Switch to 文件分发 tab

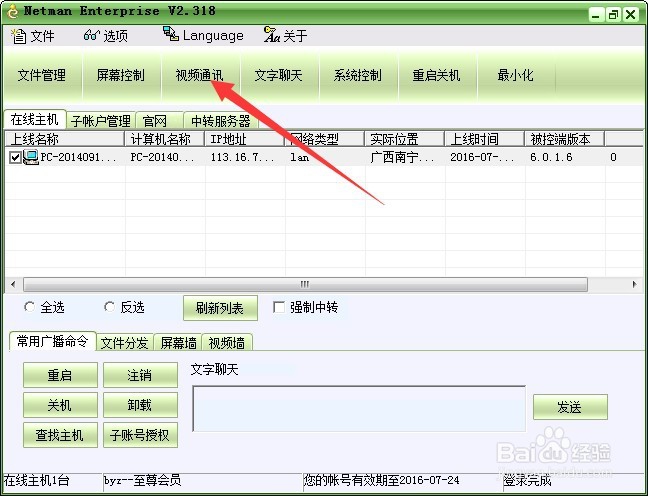(125, 343)
